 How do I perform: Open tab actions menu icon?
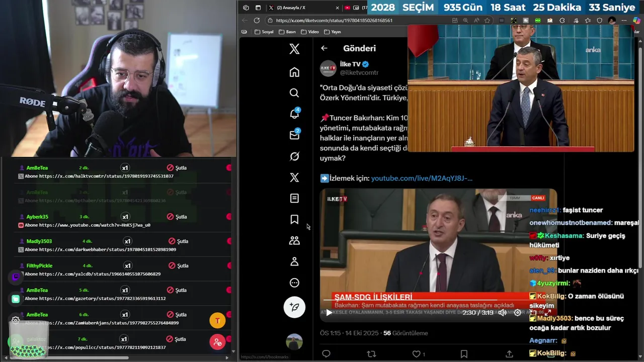click(258, 8)
